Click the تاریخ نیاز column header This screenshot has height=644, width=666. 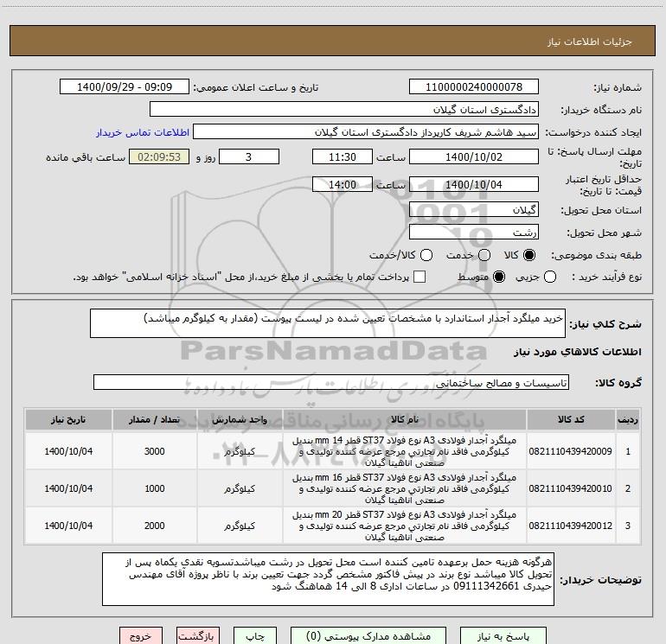68,420
